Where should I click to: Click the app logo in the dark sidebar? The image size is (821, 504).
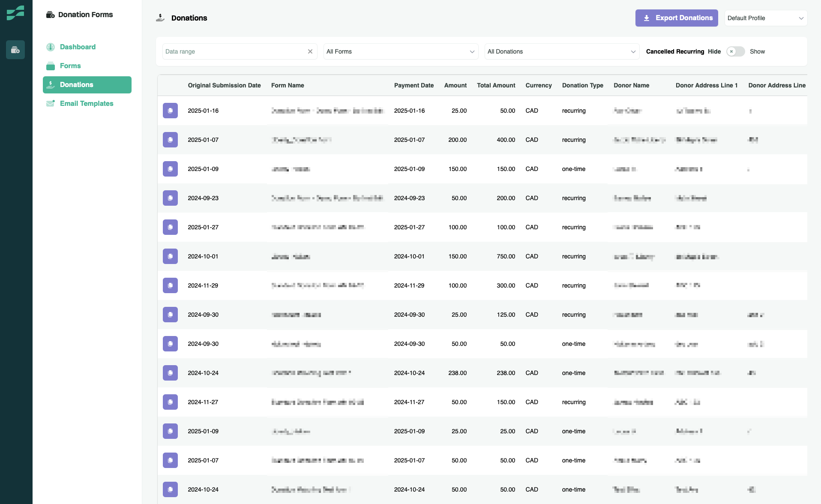(16, 13)
